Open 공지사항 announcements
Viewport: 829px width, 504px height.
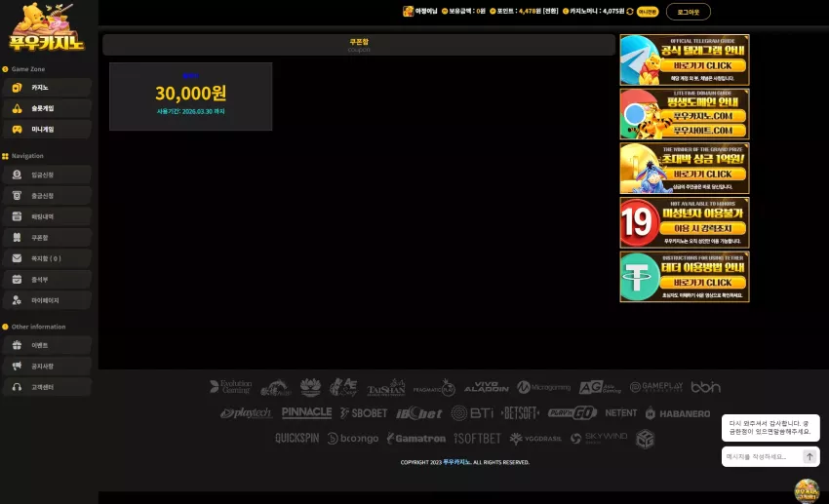(x=47, y=367)
